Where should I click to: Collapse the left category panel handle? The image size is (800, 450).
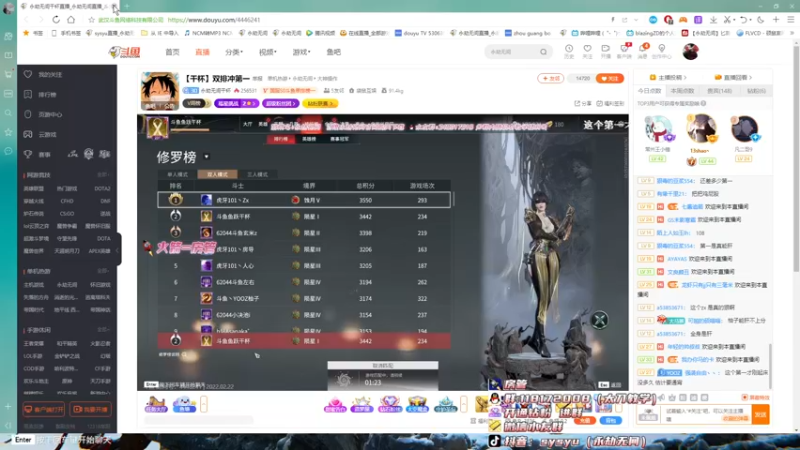tap(118, 249)
